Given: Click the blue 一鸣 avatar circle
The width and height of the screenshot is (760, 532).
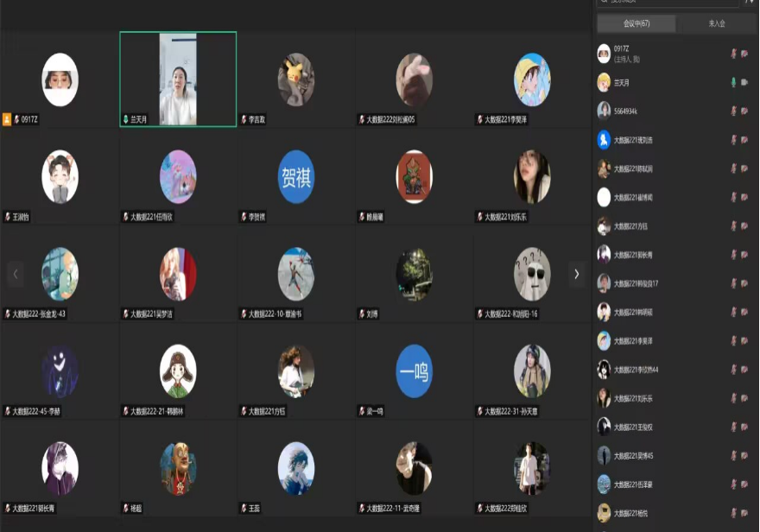Looking at the screenshot, I should pos(414,371).
